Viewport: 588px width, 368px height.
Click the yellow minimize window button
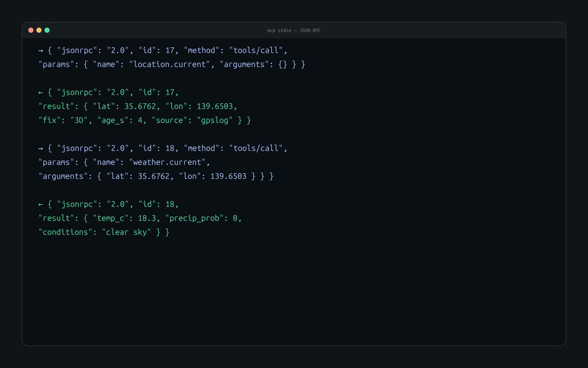click(x=39, y=30)
